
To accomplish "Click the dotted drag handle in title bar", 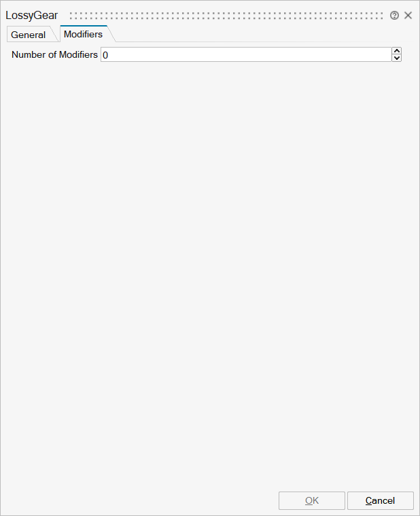I will tap(226, 16).
